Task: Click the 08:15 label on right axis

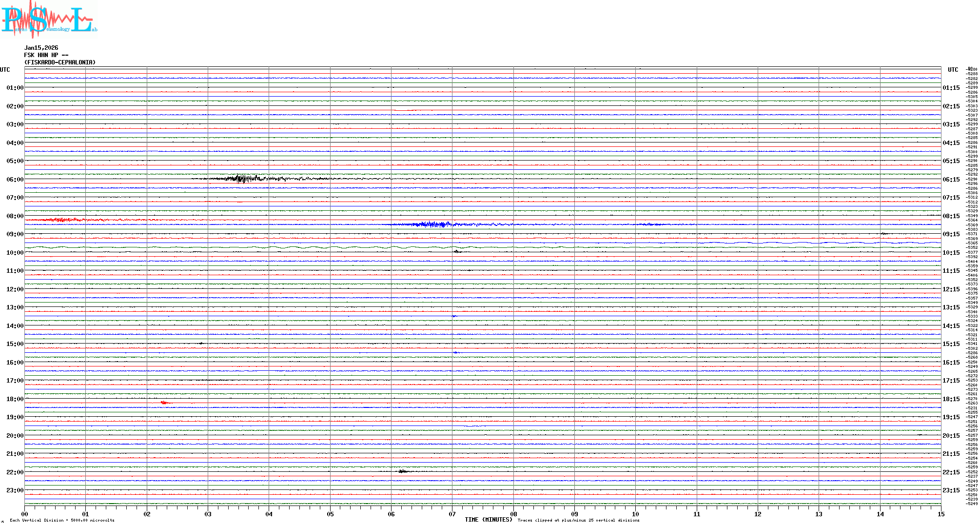Action: pyautogui.click(x=951, y=216)
